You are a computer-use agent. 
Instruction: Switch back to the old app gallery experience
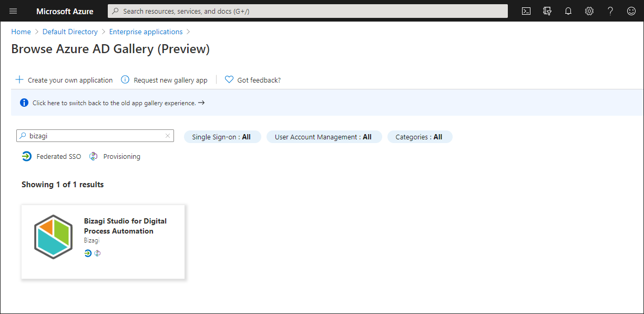click(118, 103)
